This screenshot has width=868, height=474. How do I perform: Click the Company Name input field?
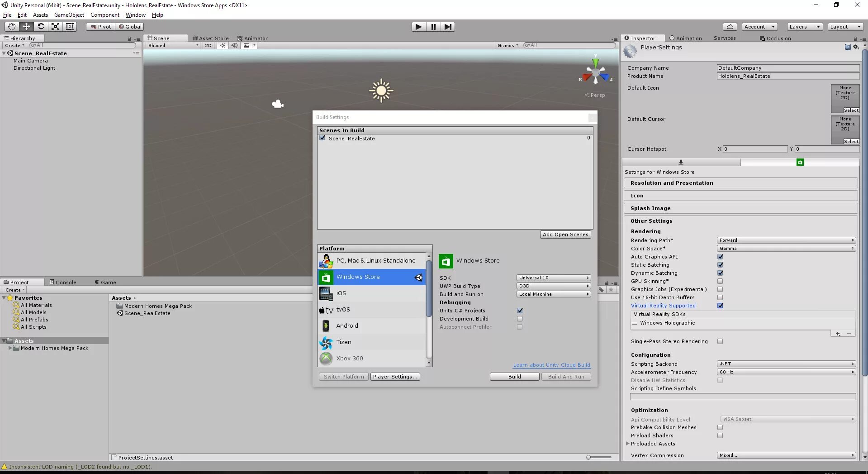[x=788, y=68]
